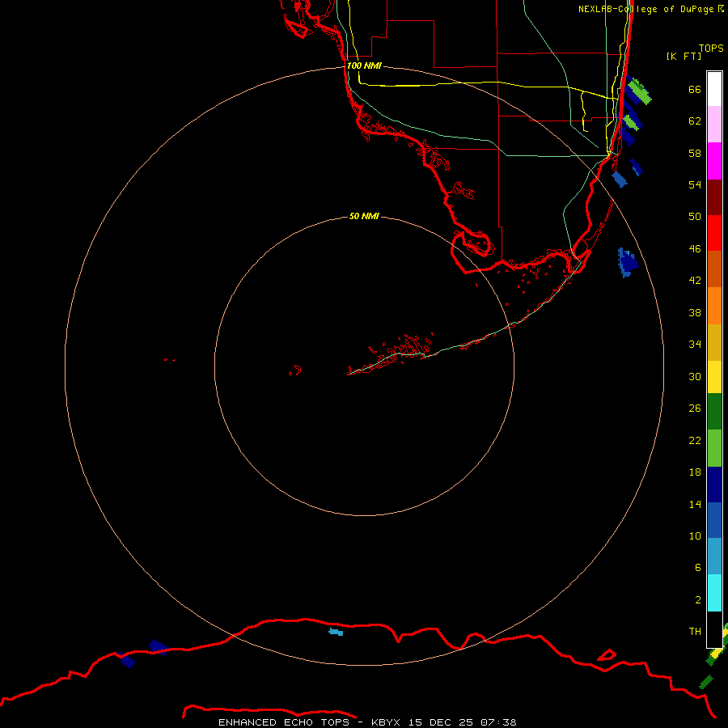Screen dimensions: 728x728
Task: Click the 62 value on the legend
Action: click(x=695, y=121)
